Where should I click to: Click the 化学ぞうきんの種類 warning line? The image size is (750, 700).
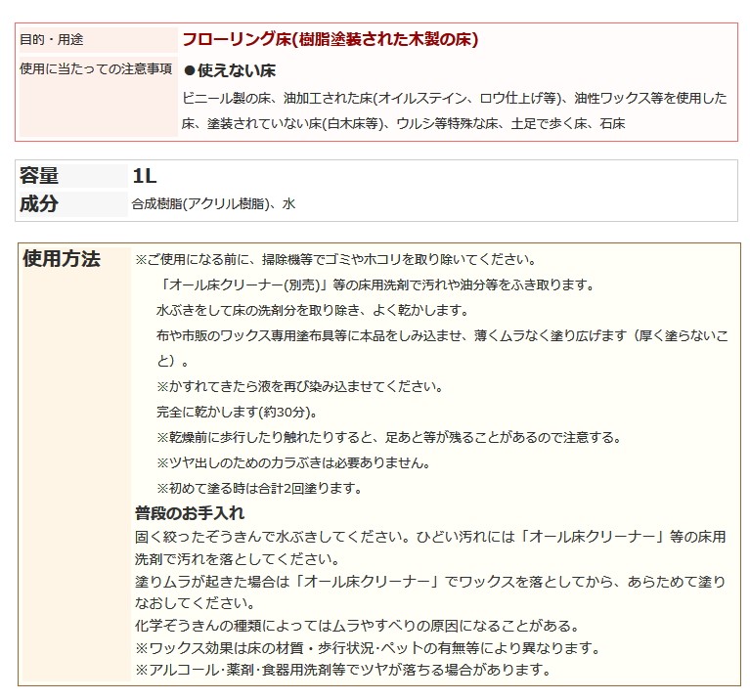tap(357, 625)
